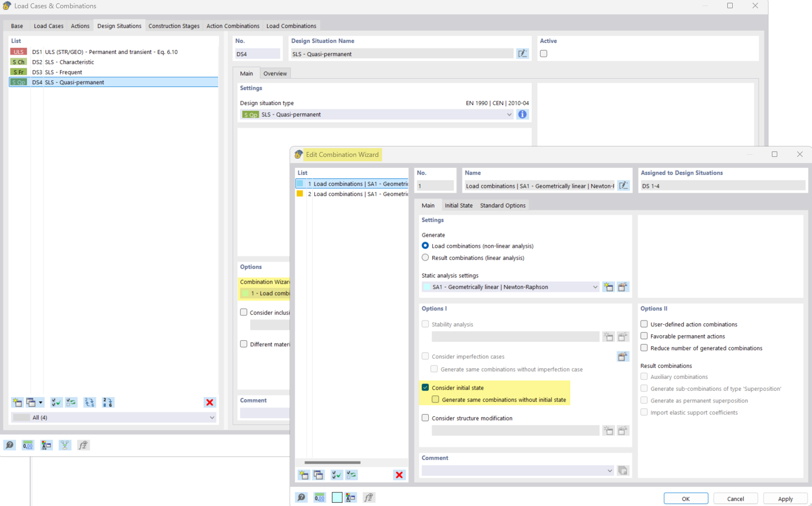Viewport: 812px width, 506px height.
Task: Uncheck Consider initial state checkbox
Action: pos(425,387)
